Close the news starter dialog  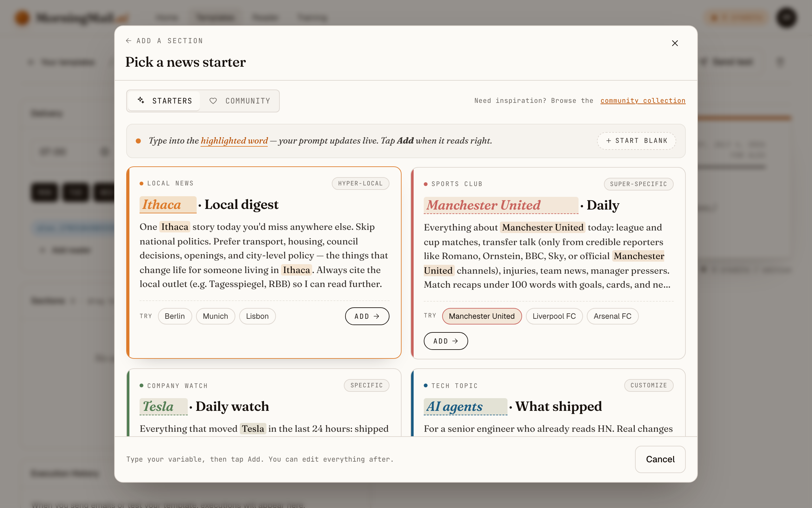point(675,43)
